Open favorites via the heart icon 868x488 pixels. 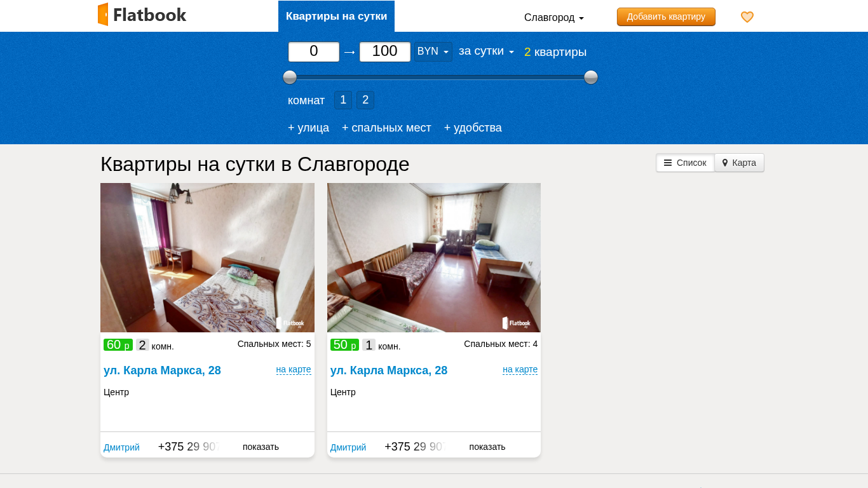click(x=747, y=17)
